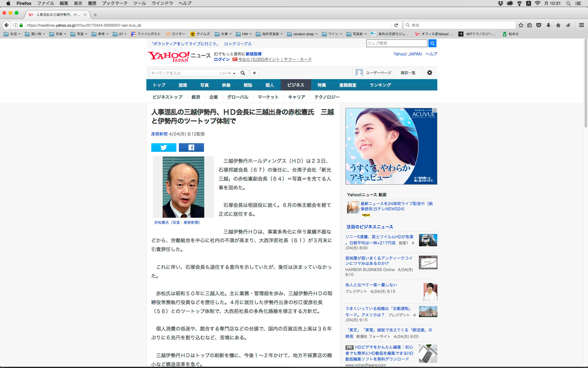588x368 pixels.
Task: Open Firefox hamburger menu
Action: [581, 25]
